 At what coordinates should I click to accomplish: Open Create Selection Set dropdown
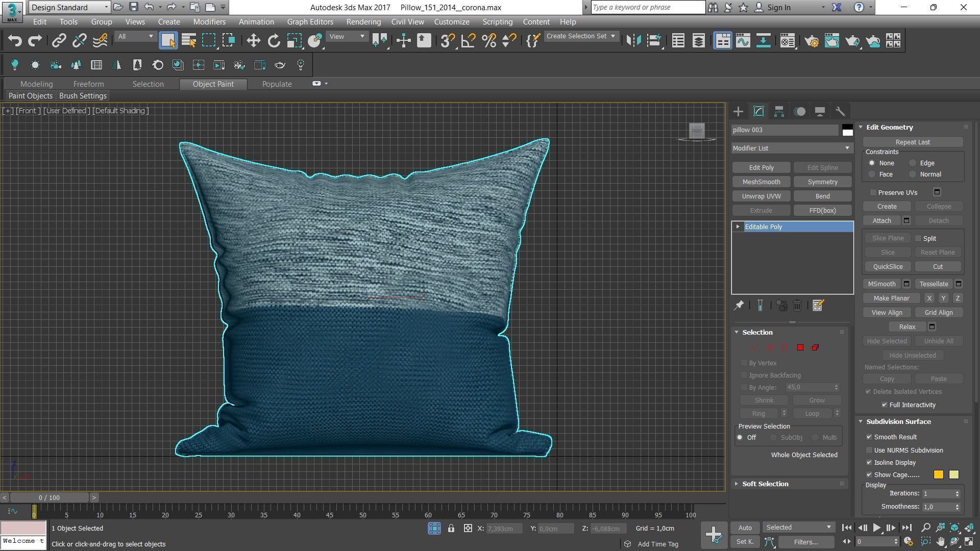pyautogui.click(x=581, y=36)
